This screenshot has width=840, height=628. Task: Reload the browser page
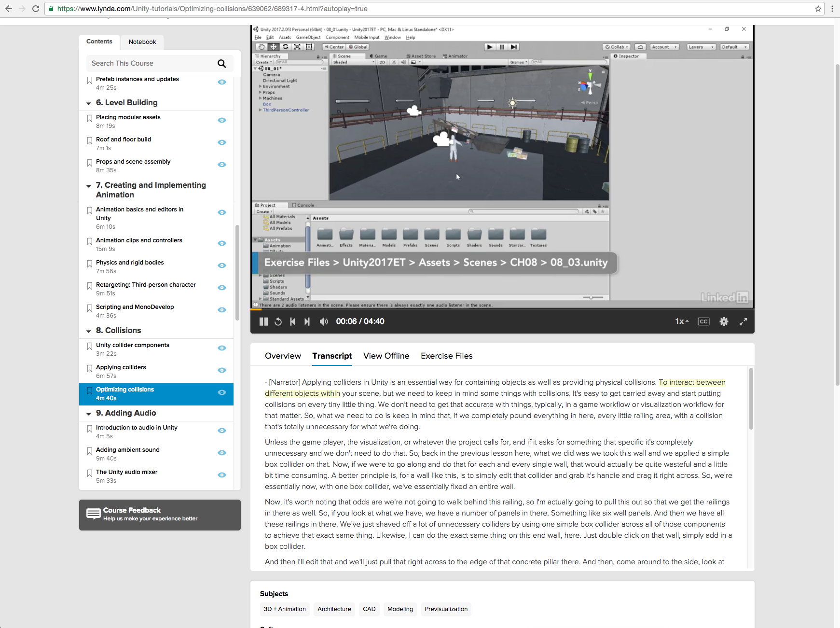pos(36,9)
